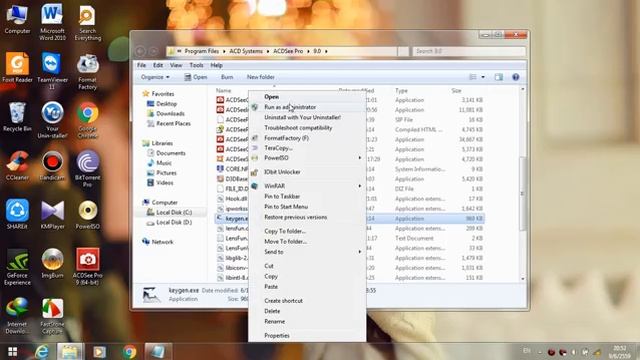
Task: Open the ImgBurn desktop icon
Action: [52, 263]
